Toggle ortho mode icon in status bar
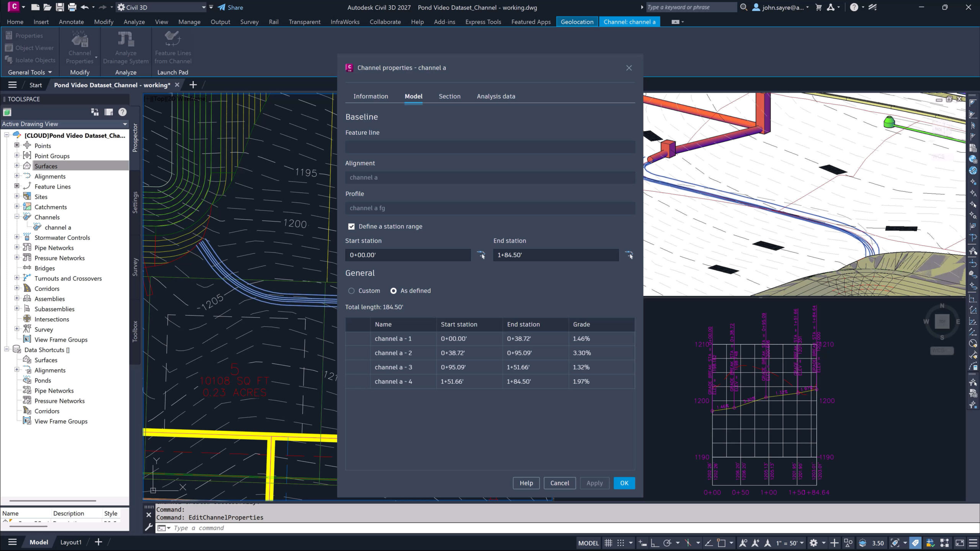Screen dimensions: 980x551 pyautogui.click(x=655, y=543)
